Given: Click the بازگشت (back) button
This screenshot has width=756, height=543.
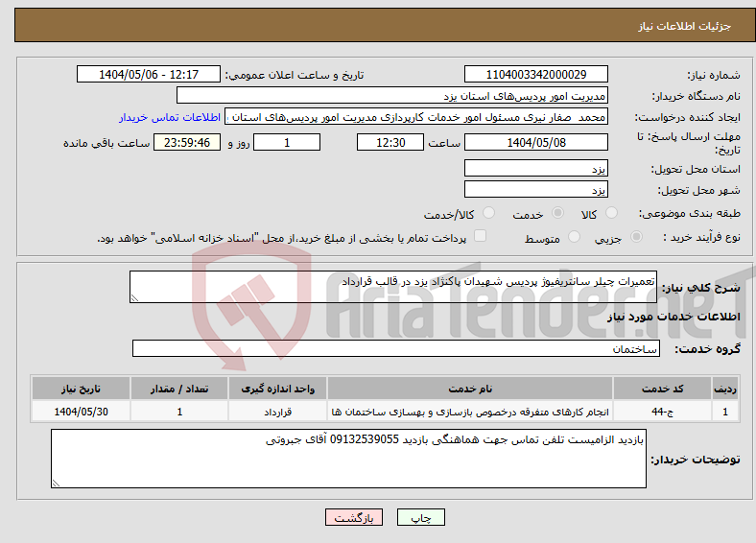Looking at the screenshot, I should 354,517.
